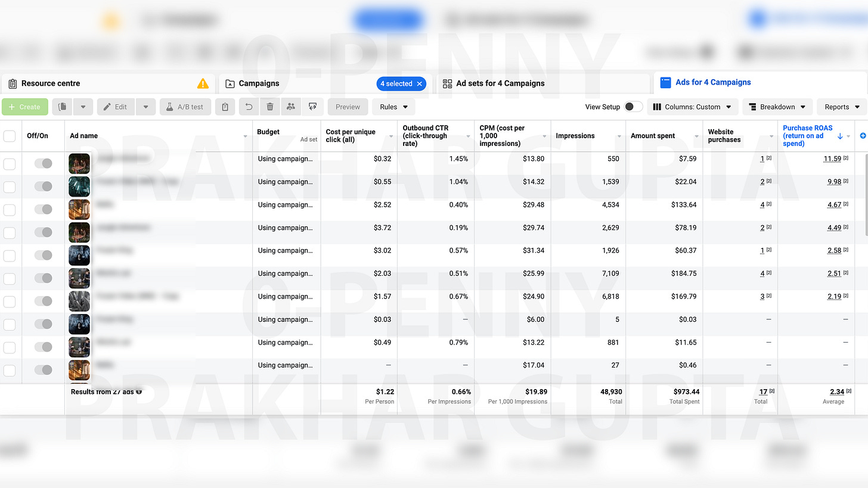Click the audience people icon in toolbar
Screen dimensions: 868x488
(291, 107)
